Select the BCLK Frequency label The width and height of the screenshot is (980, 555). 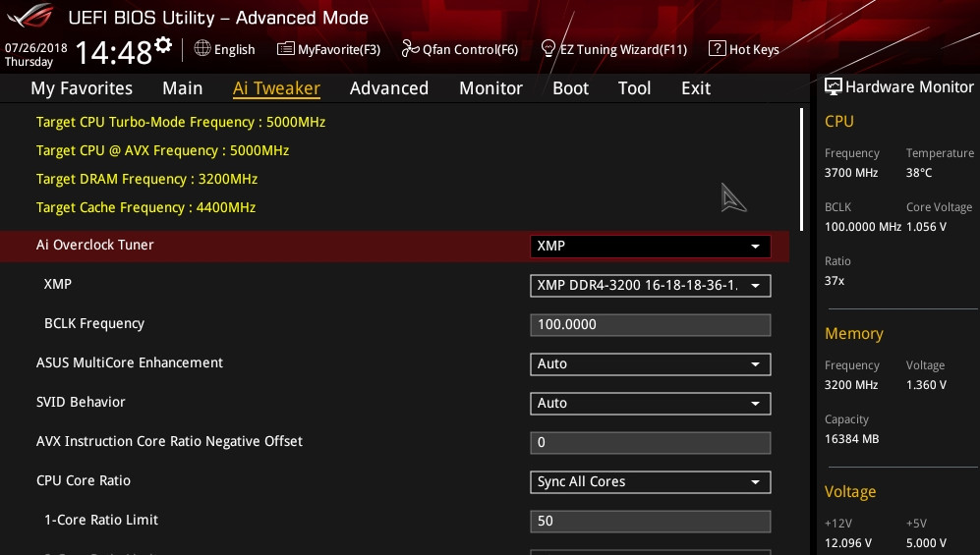(x=94, y=323)
